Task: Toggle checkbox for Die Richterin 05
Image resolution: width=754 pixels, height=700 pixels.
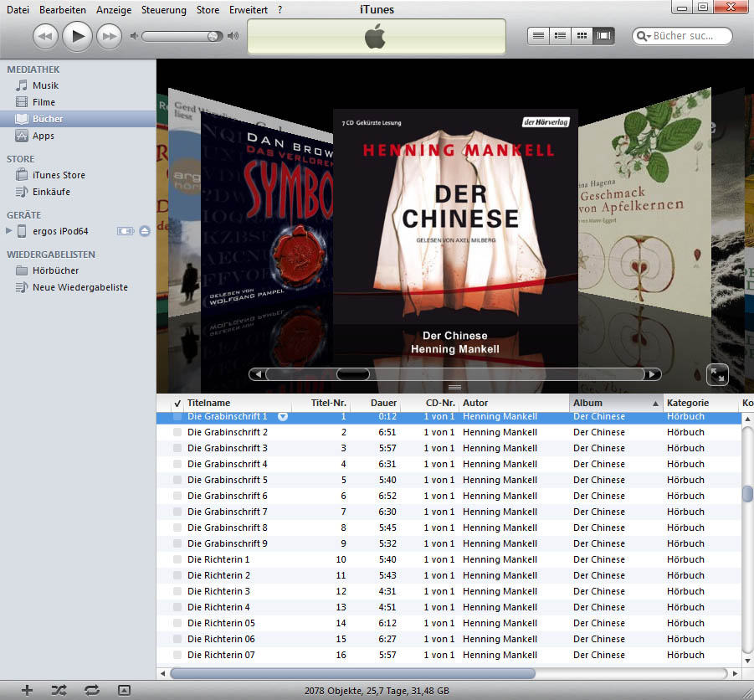Action: pos(177,623)
